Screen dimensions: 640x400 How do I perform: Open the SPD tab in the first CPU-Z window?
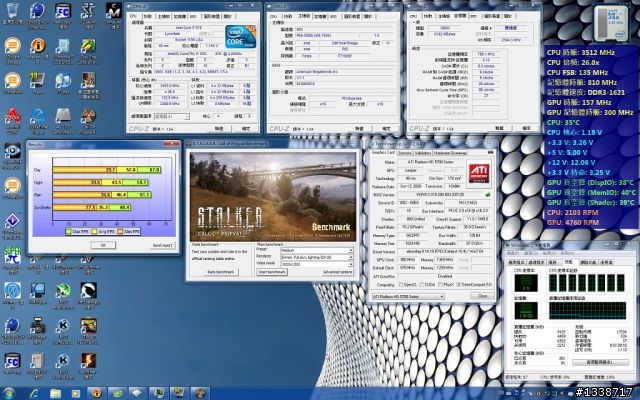[193, 16]
